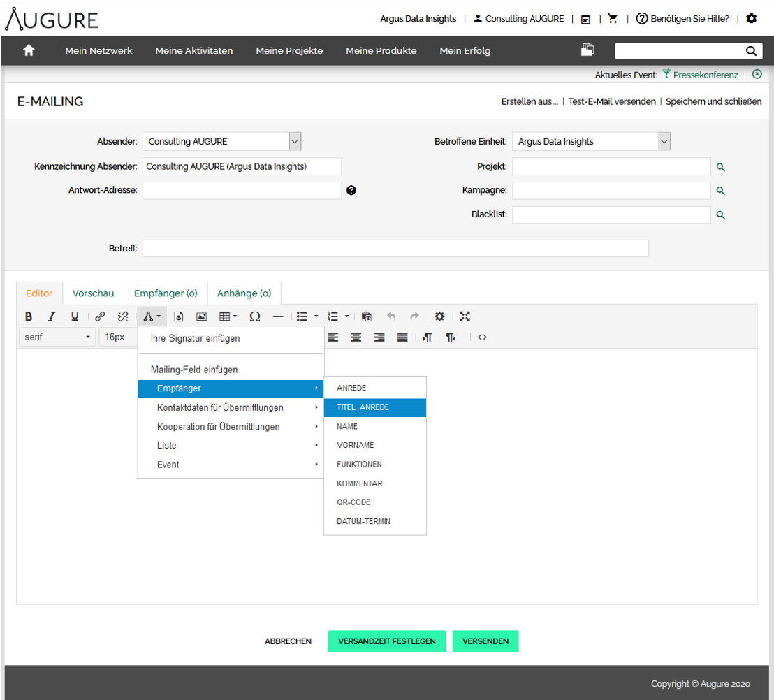The height and width of the screenshot is (700, 774).
Task: Switch editor to fullscreen mode
Action: click(465, 316)
